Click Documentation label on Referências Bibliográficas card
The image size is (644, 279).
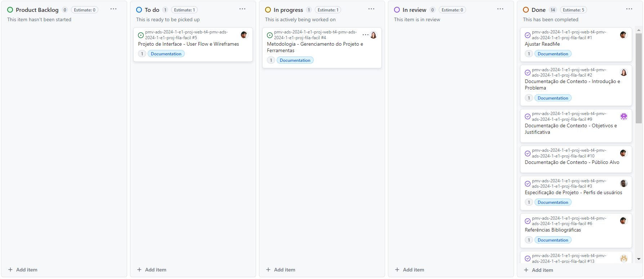553,240
